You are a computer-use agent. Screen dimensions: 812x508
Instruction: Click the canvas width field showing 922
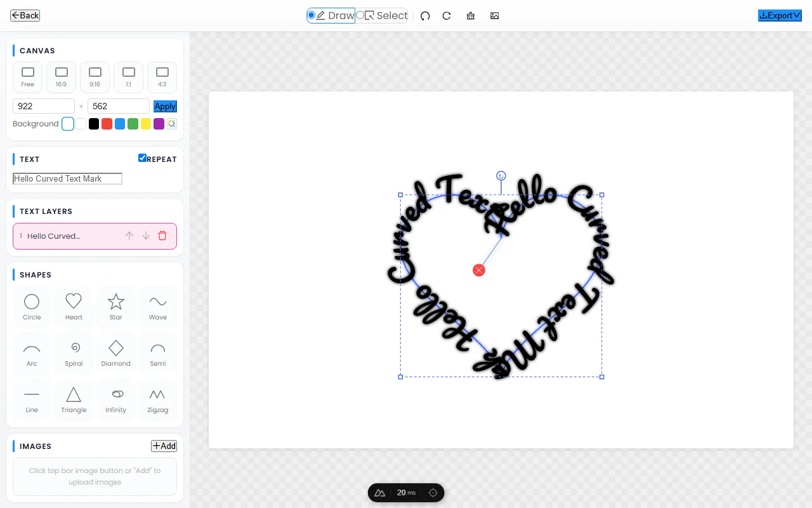point(44,106)
